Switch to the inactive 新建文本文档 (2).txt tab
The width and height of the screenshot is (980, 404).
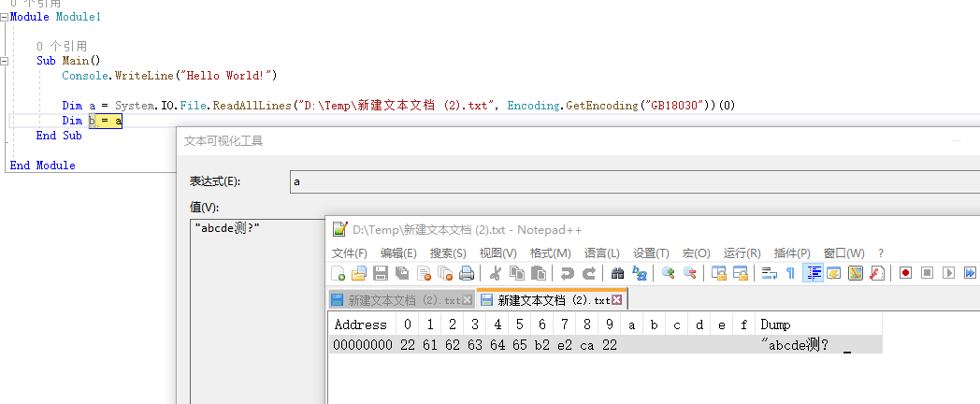[x=400, y=300]
